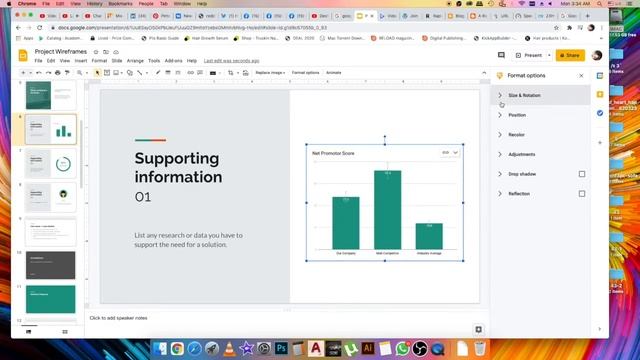Select the dark gray slide thumbnail
This screenshot has width=640, height=360.
click(x=51, y=265)
